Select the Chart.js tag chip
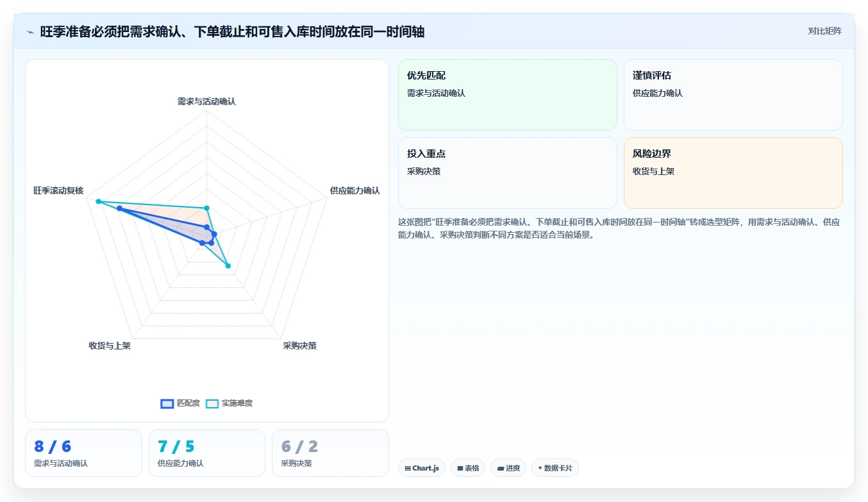This screenshot has width=868, height=502. pyautogui.click(x=422, y=468)
